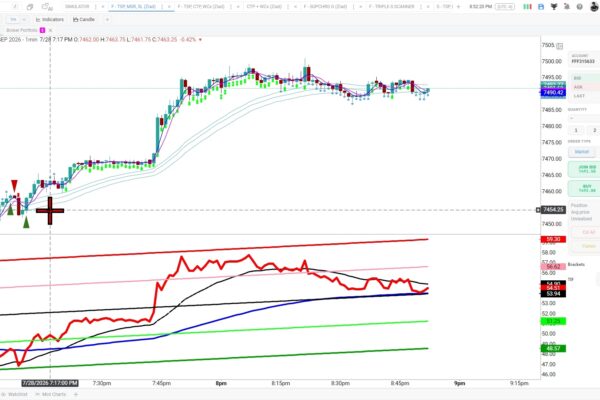Open the Mini Charts bottom tab
Screen dimensions: 600x400
51,394
